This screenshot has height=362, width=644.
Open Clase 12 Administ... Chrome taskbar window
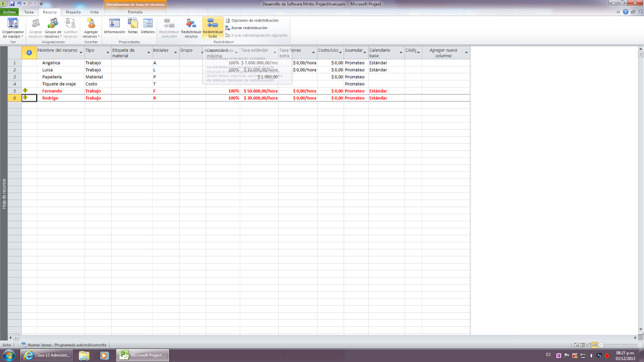coord(47,355)
